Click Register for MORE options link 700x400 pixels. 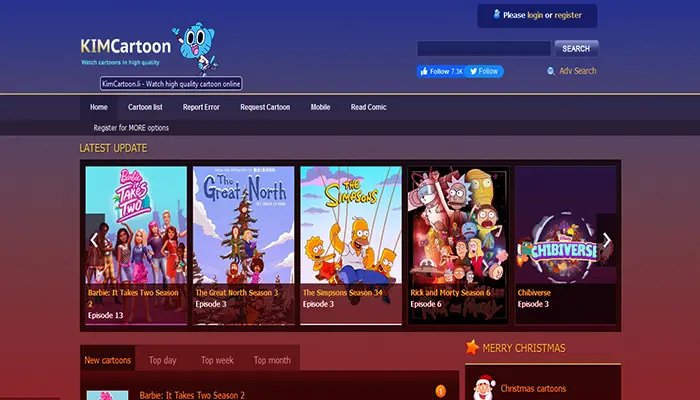click(131, 128)
